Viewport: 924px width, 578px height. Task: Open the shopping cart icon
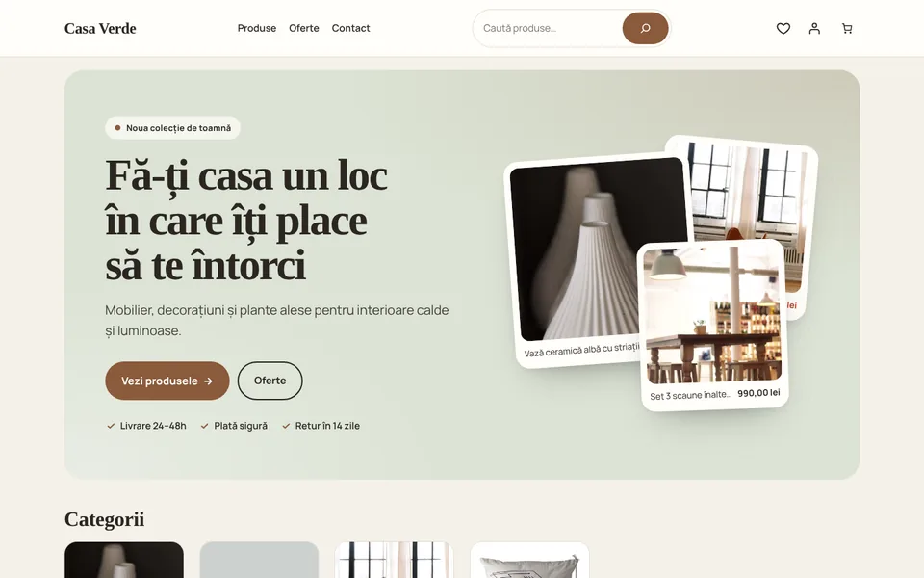847,28
